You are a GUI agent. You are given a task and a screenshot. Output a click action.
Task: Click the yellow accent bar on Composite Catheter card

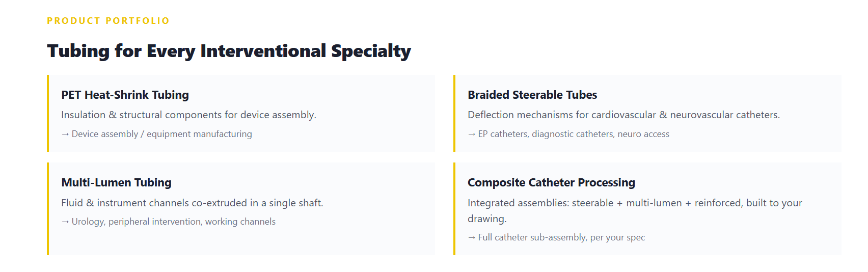tap(454, 209)
